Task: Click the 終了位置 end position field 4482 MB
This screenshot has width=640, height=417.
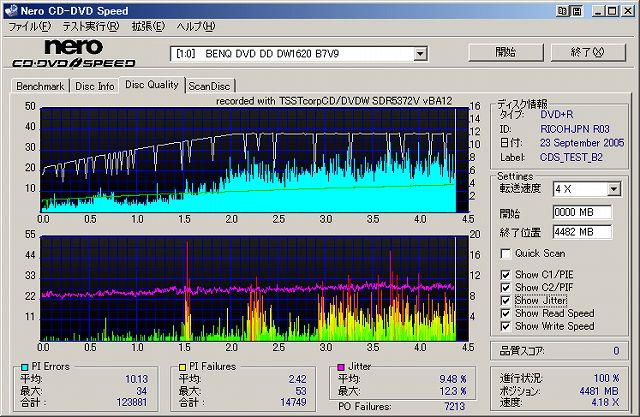Action: pos(582,232)
